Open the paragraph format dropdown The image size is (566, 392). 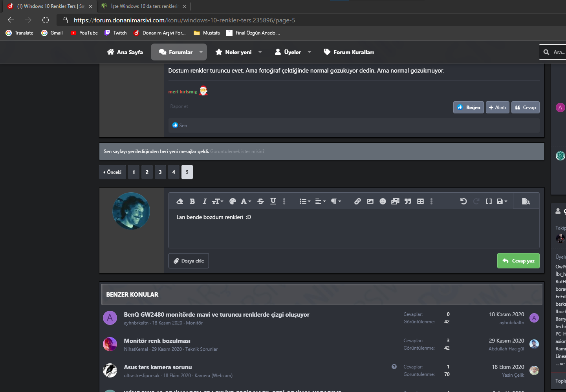[x=336, y=201]
